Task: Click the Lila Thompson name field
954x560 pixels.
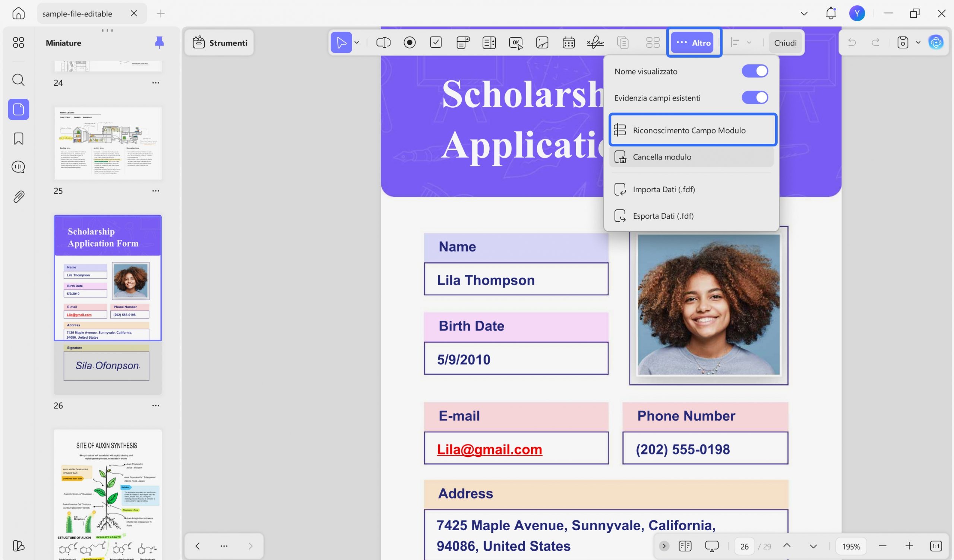Action: click(516, 279)
